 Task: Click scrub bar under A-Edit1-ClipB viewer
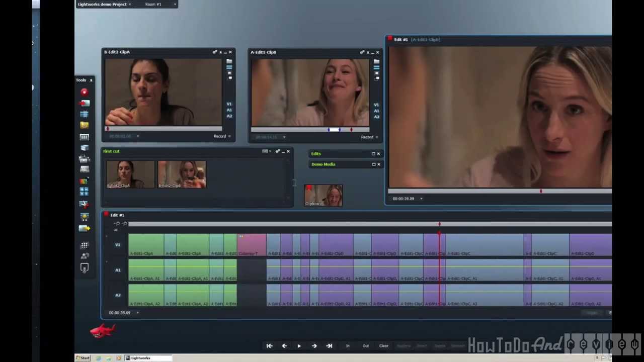click(310, 130)
